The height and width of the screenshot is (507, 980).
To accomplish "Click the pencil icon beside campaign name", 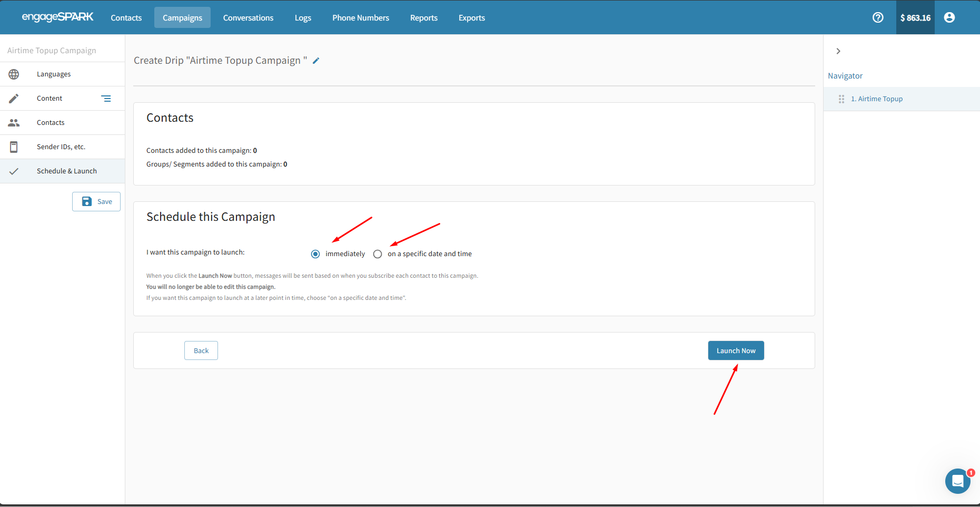I will pyautogui.click(x=316, y=61).
